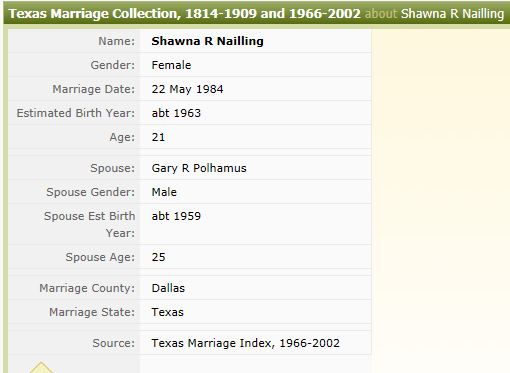Click the estimated birth year abt 1963
510x373 pixels.
[x=176, y=113]
